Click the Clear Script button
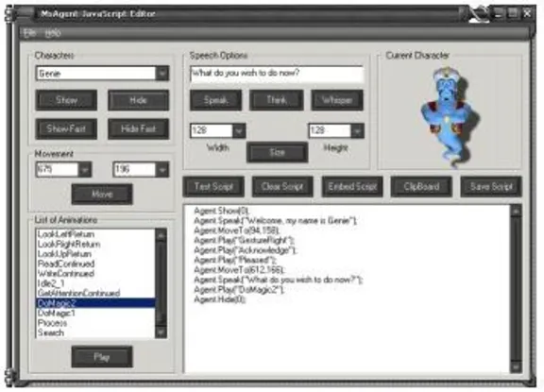This screenshot has height=392, width=544. [x=282, y=187]
